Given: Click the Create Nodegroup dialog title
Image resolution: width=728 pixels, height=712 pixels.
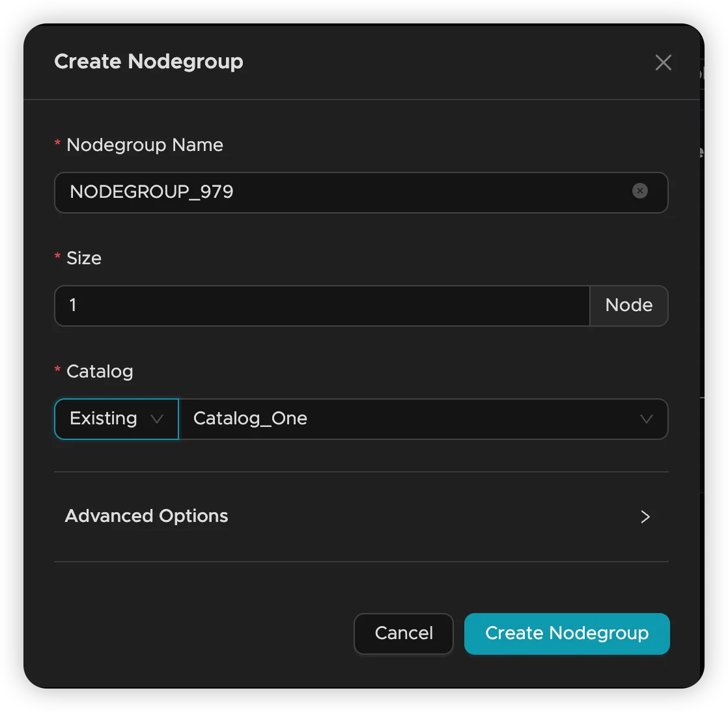Looking at the screenshot, I should (x=148, y=61).
